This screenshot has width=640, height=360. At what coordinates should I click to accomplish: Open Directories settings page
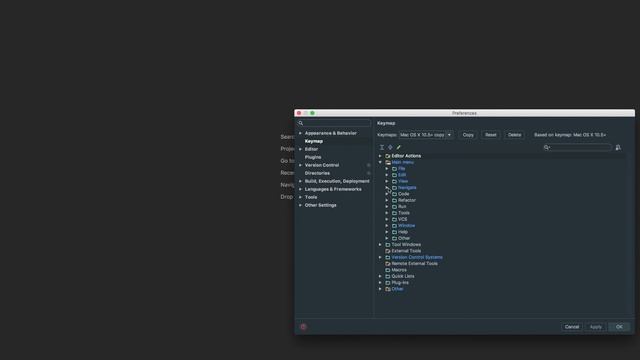coord(317,173)
